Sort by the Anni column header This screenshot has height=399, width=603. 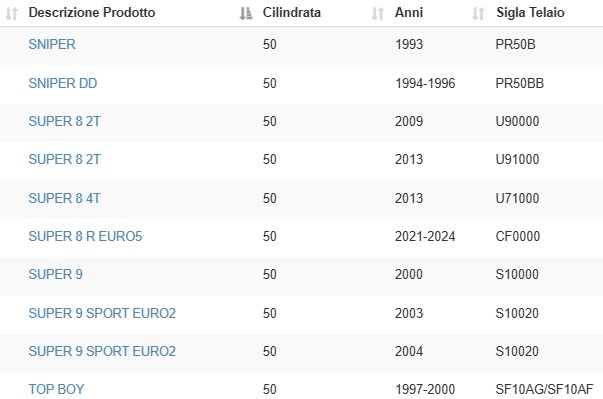pyautogui.click(x=409, y=12)
